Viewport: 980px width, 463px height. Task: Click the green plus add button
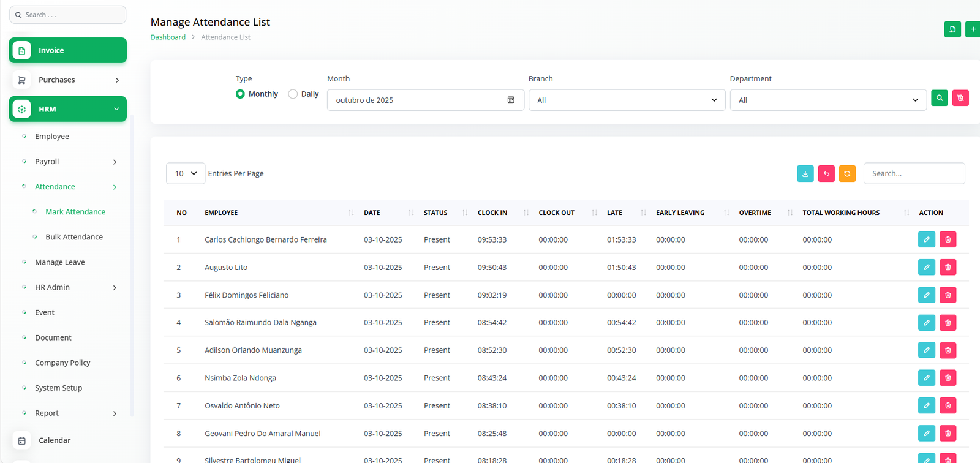pos(973,29)
